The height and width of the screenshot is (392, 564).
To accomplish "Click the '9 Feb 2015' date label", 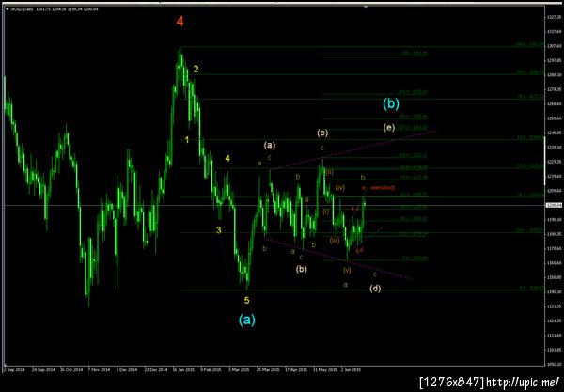I will 211,369.
